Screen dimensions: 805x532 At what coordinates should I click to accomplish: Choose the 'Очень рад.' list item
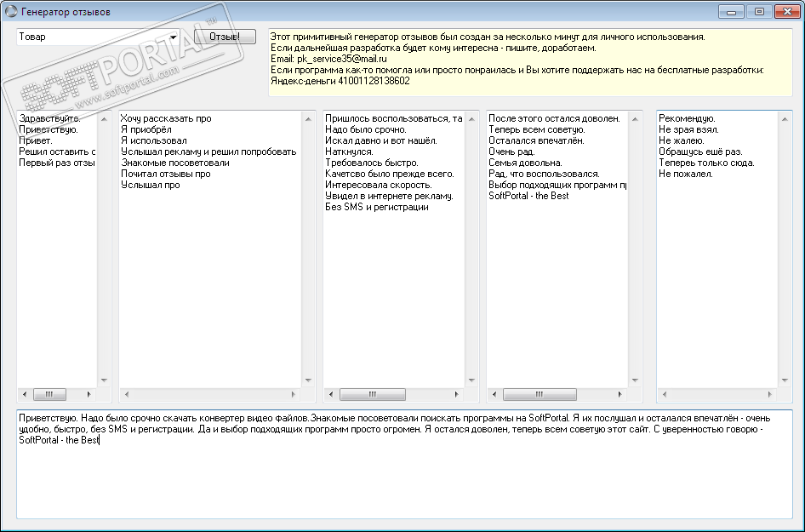tap(512, 152)
